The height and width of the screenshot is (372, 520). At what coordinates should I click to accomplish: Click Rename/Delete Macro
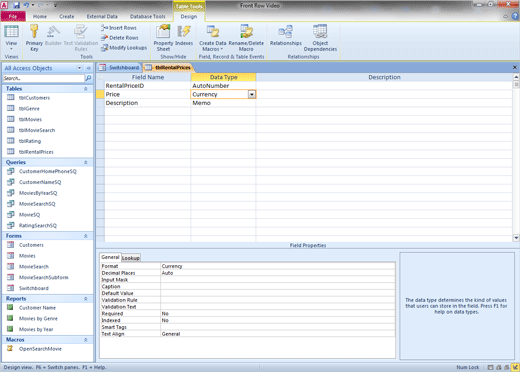[x=246, y=38]
